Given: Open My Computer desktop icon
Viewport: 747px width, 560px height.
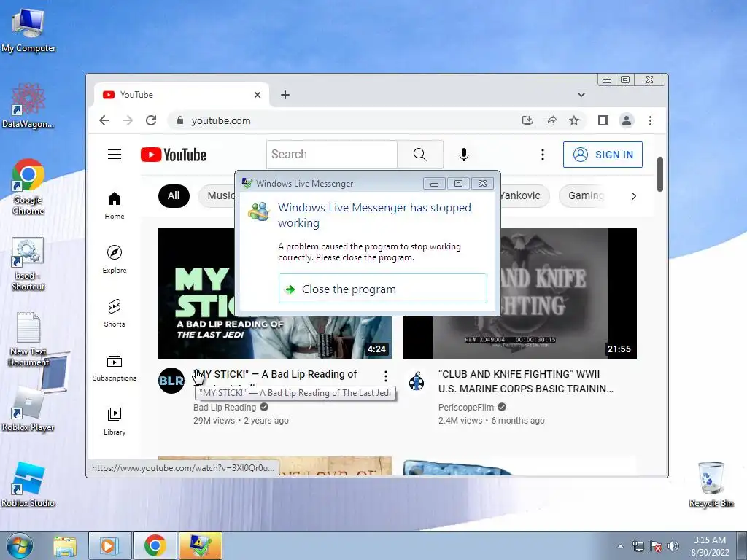Looking at the screenshot, I should pos(28,30).
